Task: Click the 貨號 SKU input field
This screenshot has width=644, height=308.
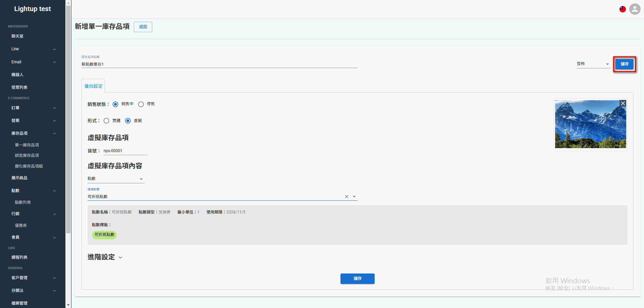Action: (125, 151)
